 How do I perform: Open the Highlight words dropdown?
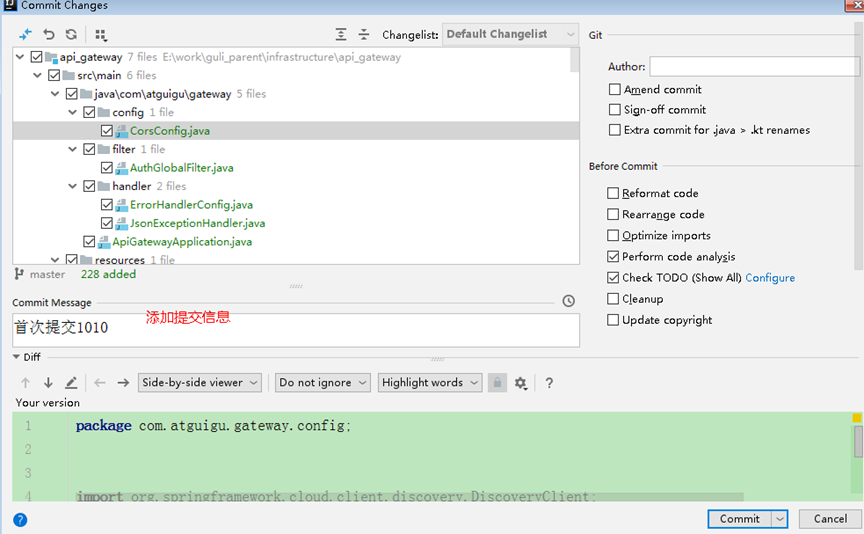pyautogui.click(x=430, y=382)
